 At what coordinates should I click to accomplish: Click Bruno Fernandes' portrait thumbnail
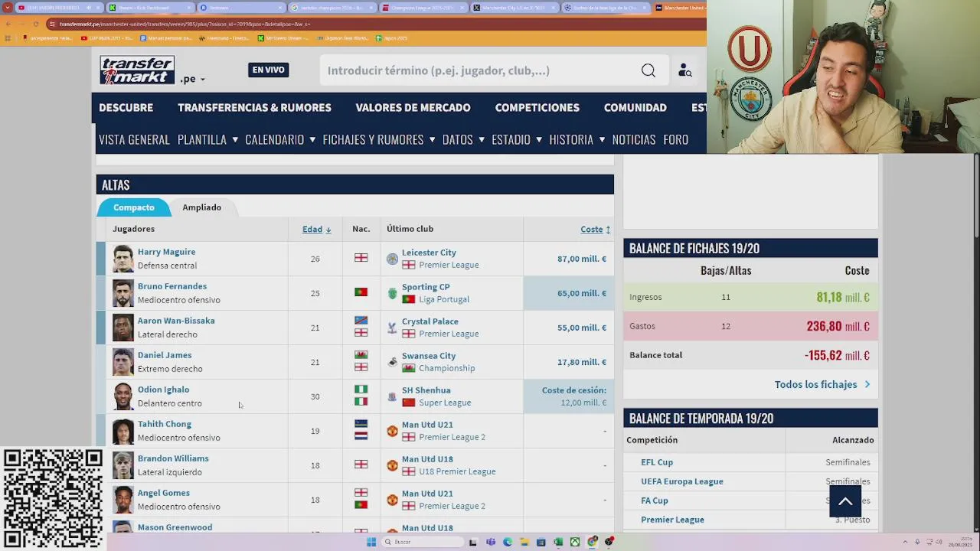point(123,293)
